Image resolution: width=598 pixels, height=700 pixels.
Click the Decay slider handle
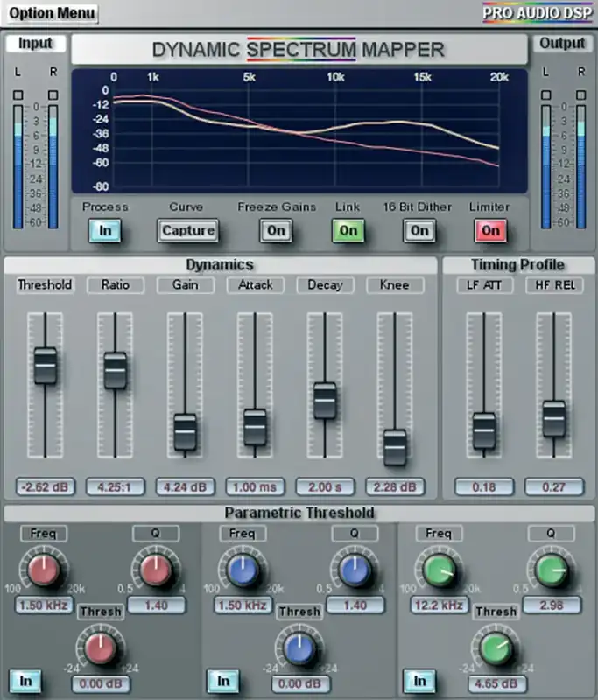pos(325,401)
